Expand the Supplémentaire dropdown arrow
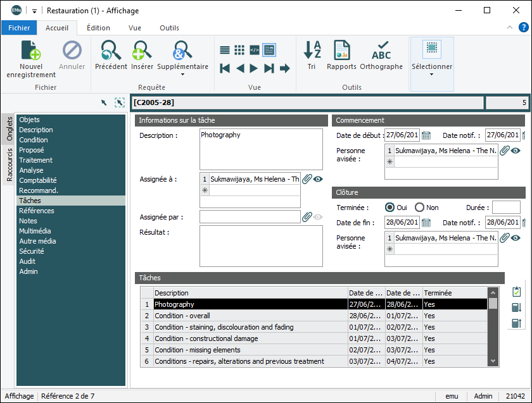 [x=182, y=75]
